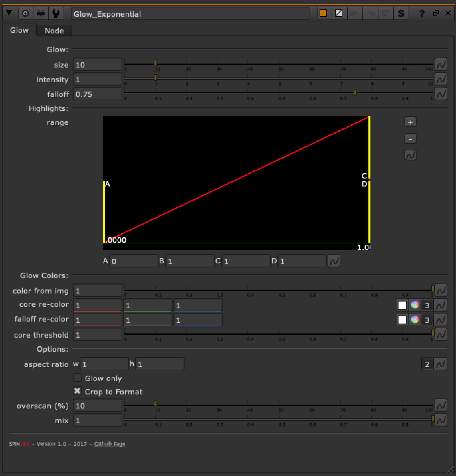
Task: Open the node options dropdown triangle
Action: pos(10,13)
